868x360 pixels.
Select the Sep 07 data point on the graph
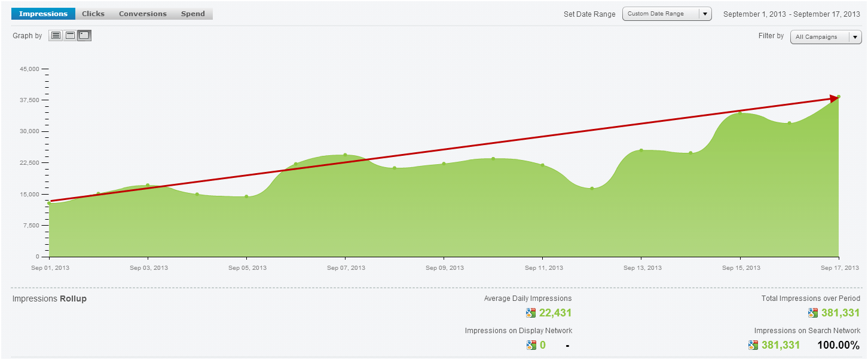[344, 154]
